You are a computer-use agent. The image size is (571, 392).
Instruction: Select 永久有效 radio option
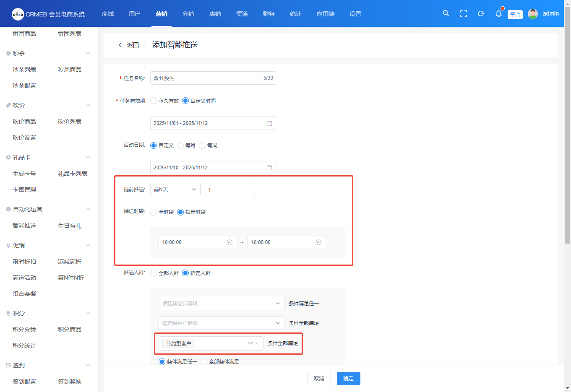point(154,101)
